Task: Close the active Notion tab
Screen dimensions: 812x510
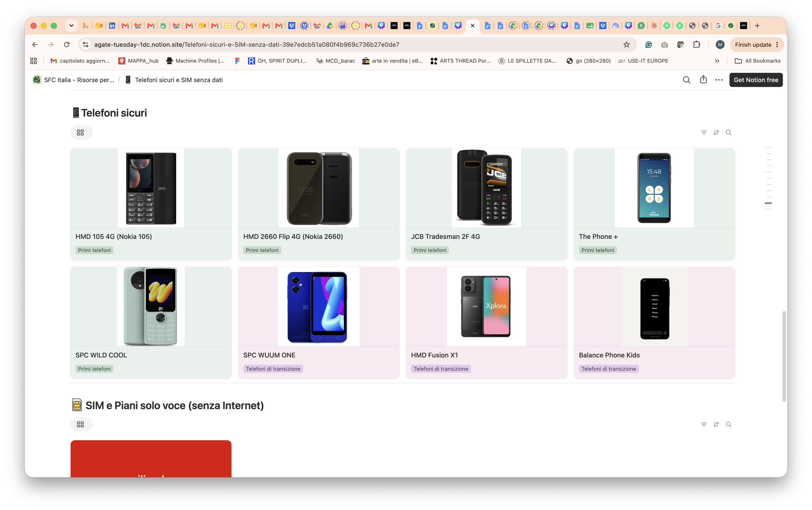Action: coord(472,26)
